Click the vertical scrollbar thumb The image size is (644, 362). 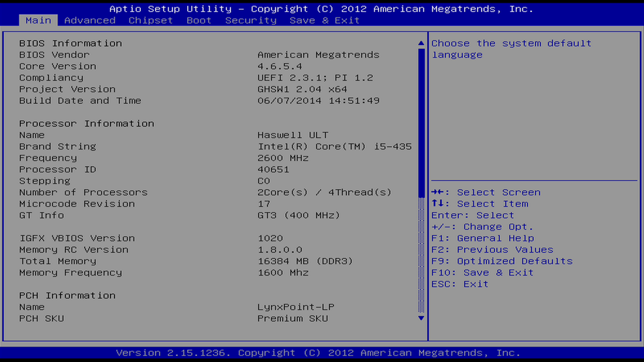(421, 123)
